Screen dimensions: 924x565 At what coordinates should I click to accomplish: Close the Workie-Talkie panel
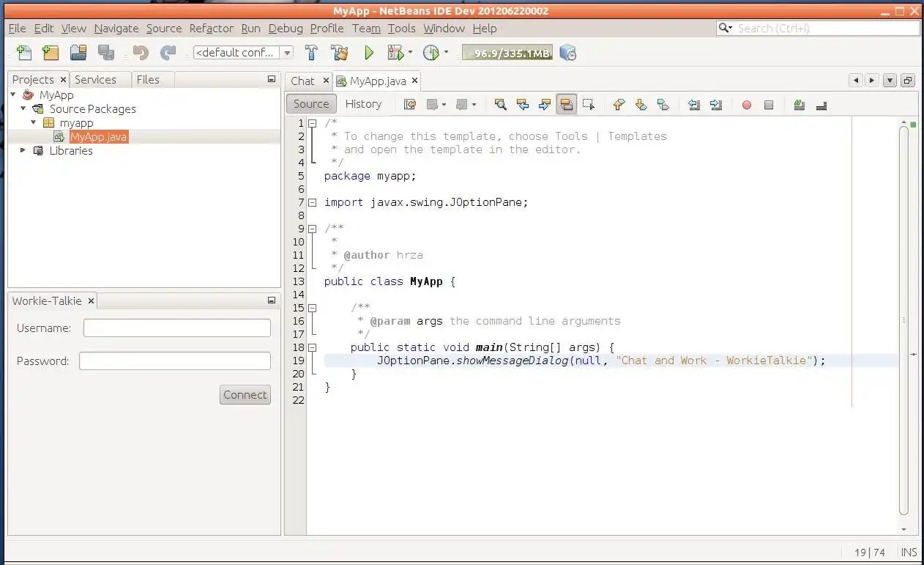click(91, 300)
